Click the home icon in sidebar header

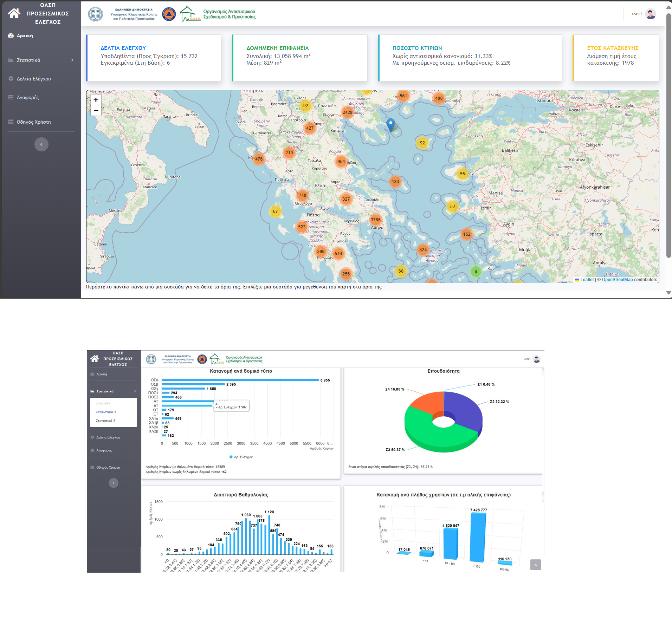pos(14,13)
